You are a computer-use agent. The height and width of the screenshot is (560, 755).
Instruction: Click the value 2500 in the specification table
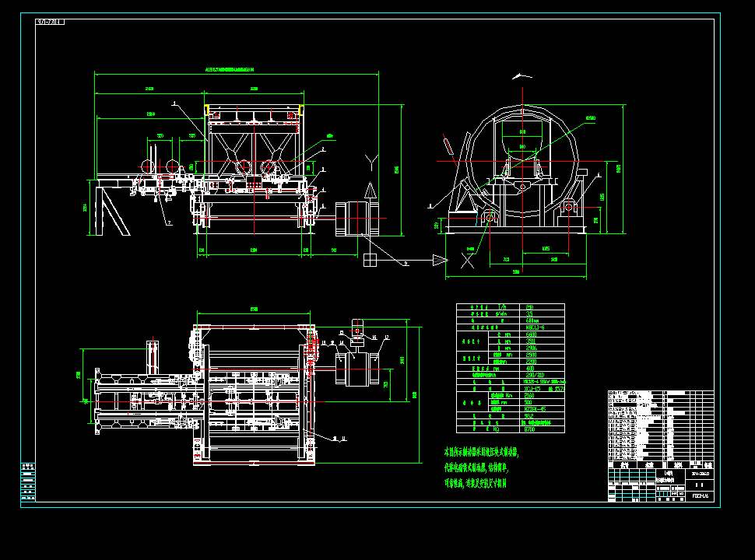pos(531,355)
